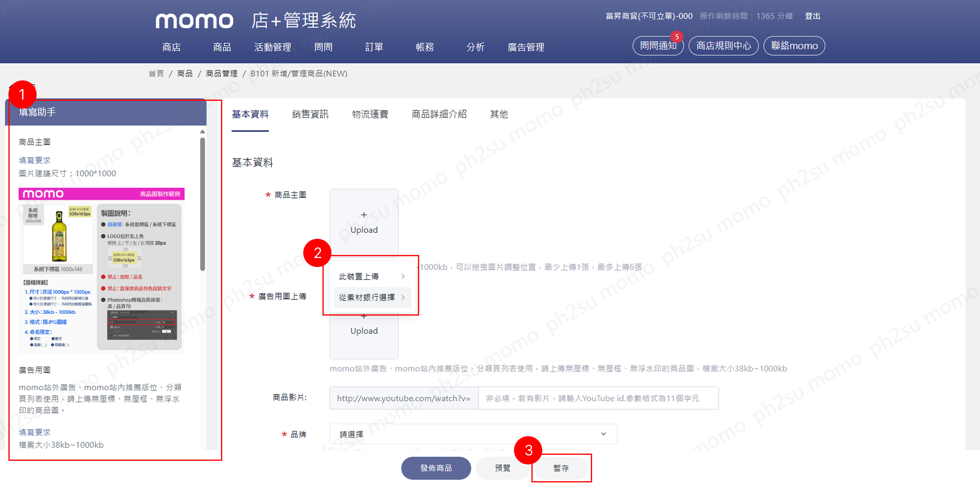980x486 pixels.
Task: Open 商店規則中心 button
Action: click(x=724, y=46)
